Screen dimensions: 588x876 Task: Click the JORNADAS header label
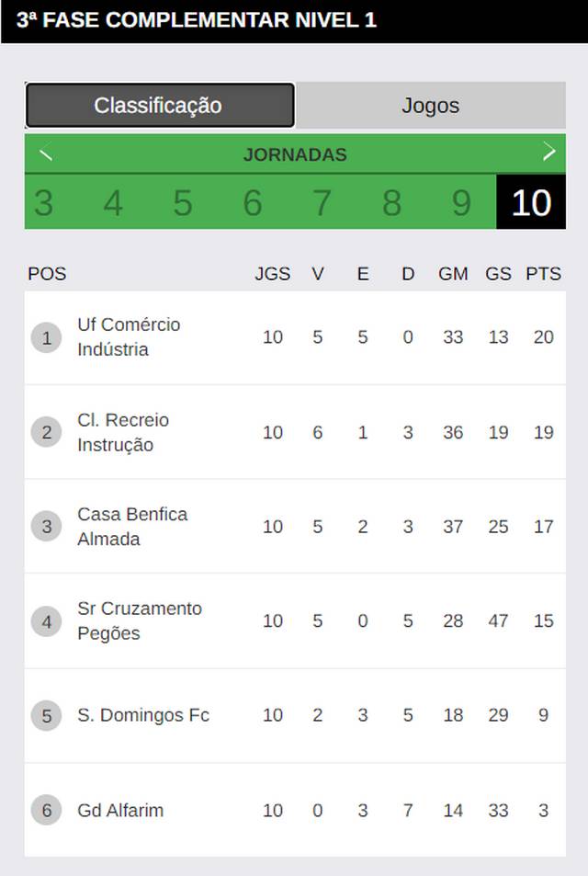[x=295, y=154]
